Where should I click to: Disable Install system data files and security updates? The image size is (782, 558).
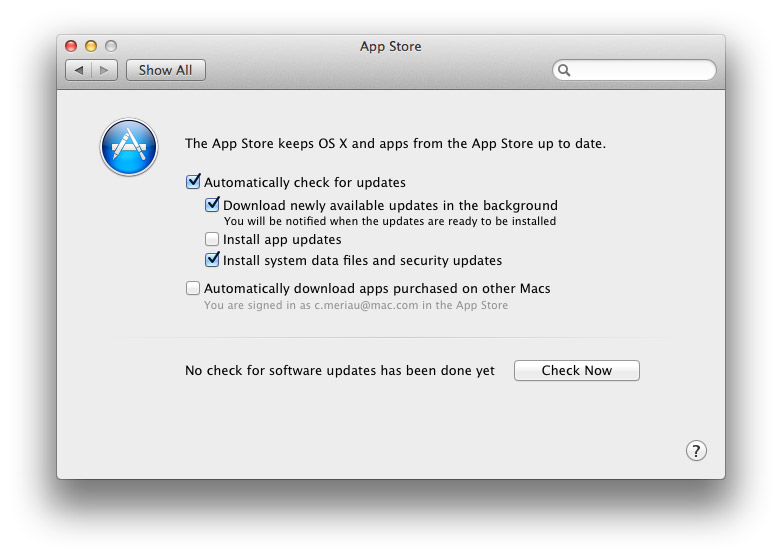tap(212, 259)
